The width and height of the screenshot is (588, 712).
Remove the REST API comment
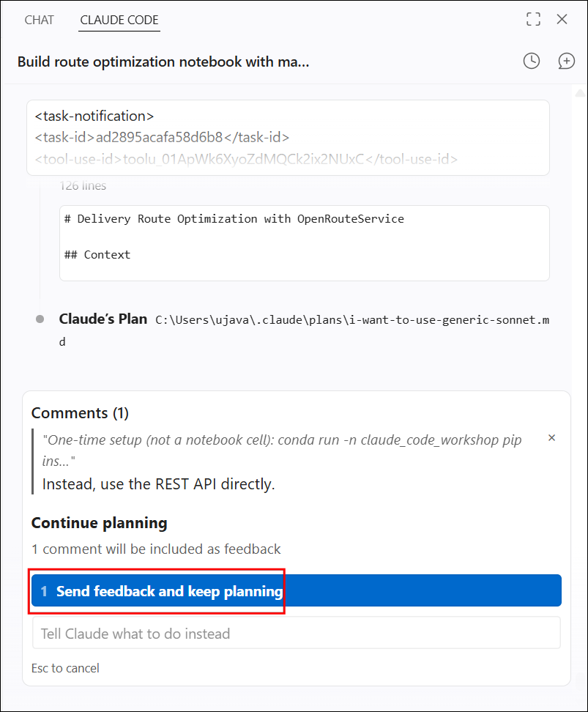click(551, 438)
